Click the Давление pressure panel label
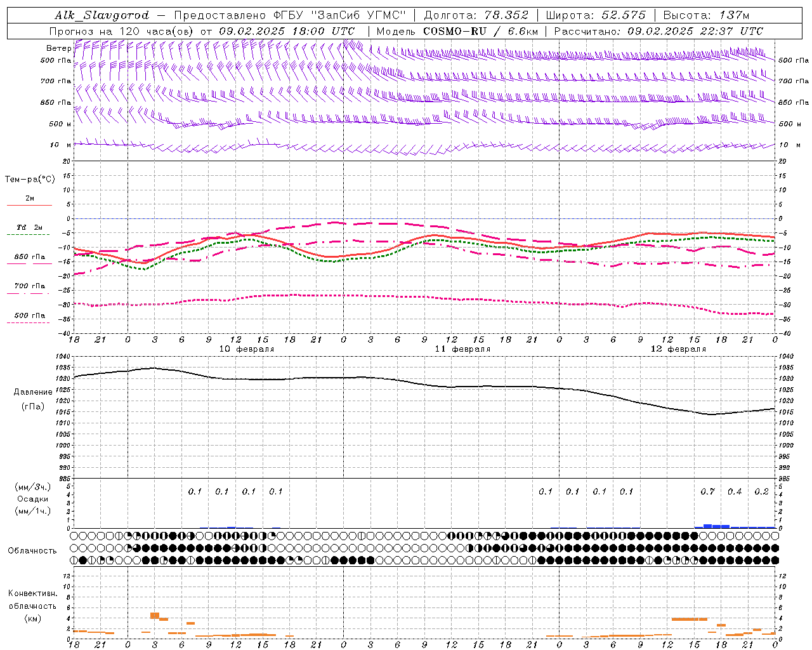Viewport: 812px width, 650px height. pyautogui.click(x=33, y=392)
